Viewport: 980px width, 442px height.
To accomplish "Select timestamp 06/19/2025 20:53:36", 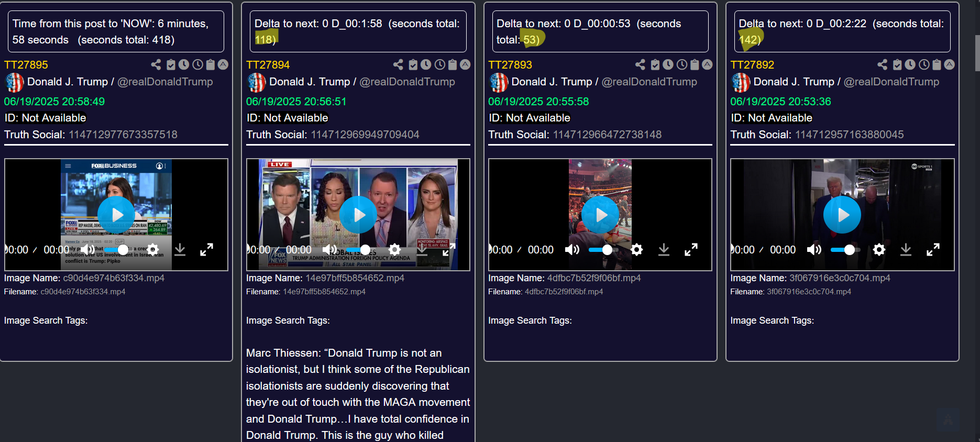I will [780, 102].
